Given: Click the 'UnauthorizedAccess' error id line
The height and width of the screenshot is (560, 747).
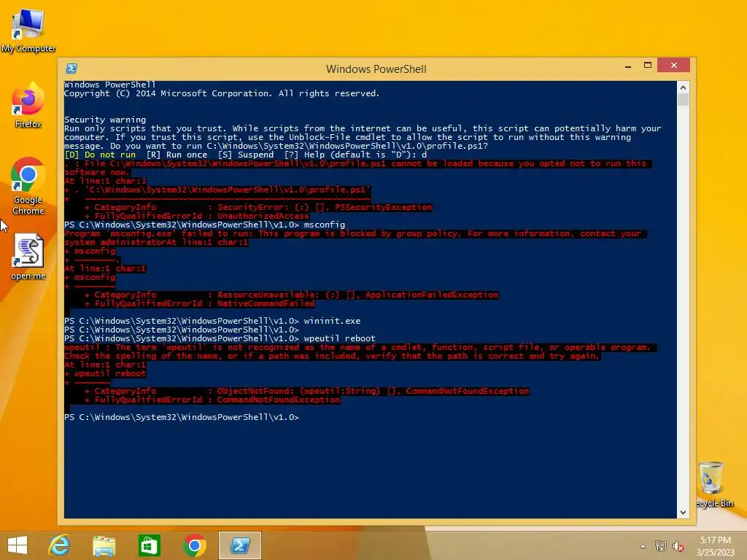Looking at the screenshot, I should click(197, 216).
